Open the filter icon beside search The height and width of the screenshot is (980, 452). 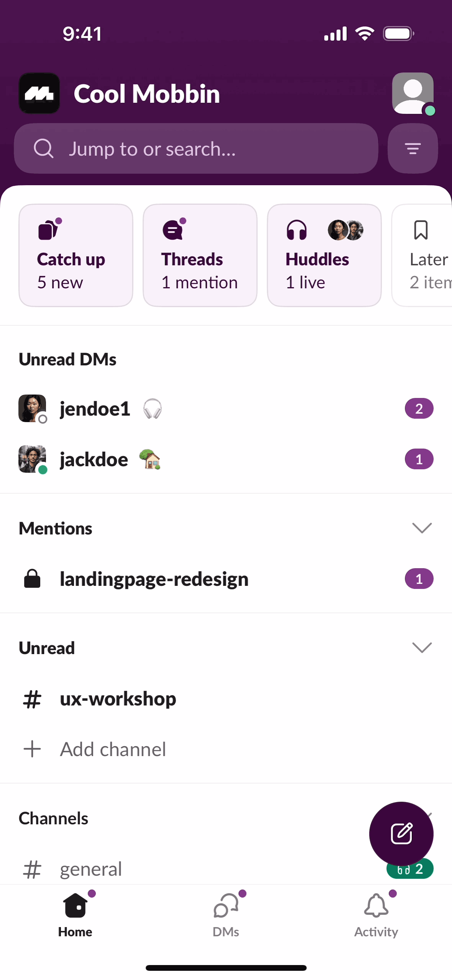[x=413, y=148]
